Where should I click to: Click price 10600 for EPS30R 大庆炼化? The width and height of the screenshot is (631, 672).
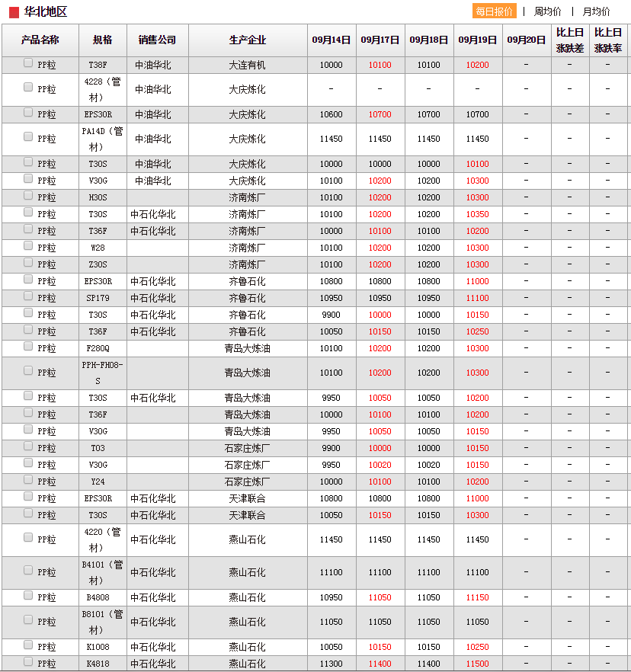pos(331,114)
